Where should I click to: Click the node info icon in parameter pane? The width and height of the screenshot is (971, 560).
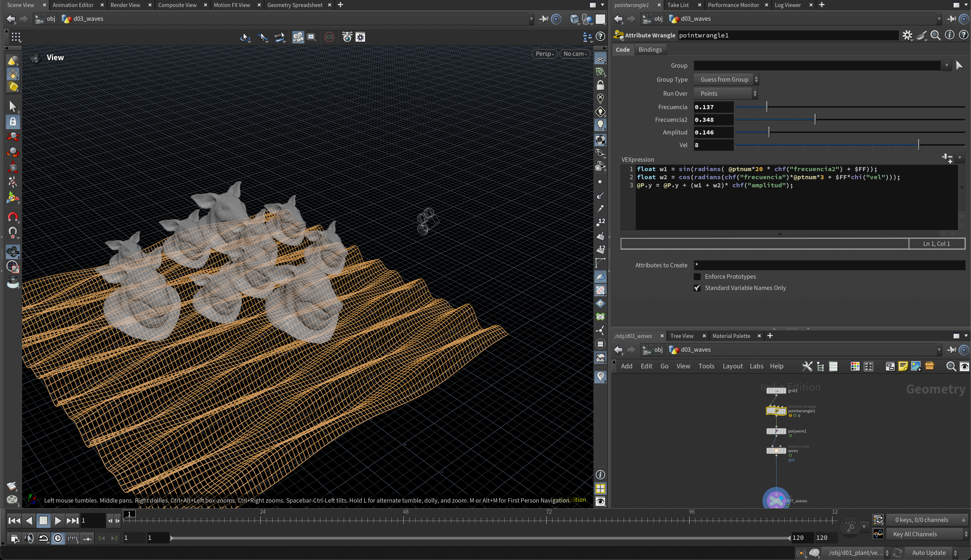949,35
